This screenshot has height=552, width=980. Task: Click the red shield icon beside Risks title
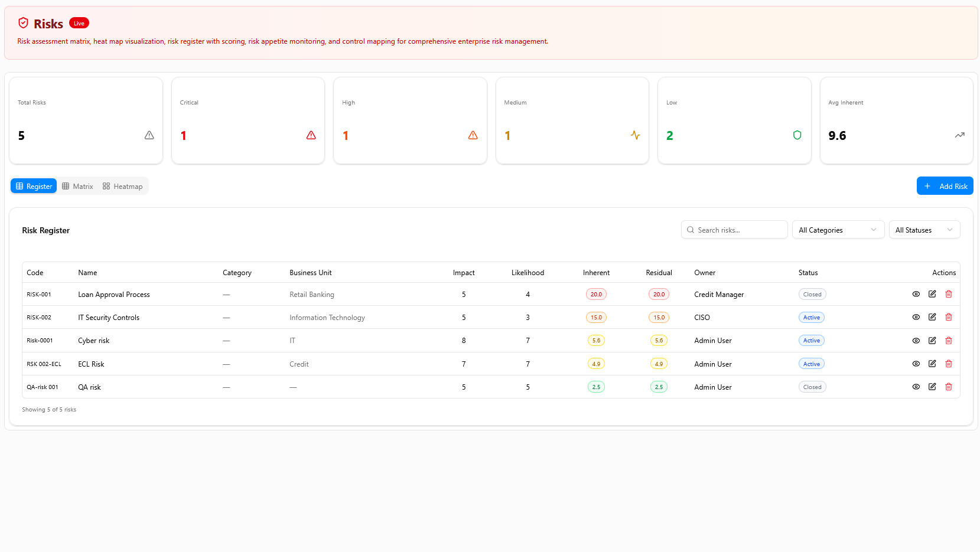pos(23,23)
